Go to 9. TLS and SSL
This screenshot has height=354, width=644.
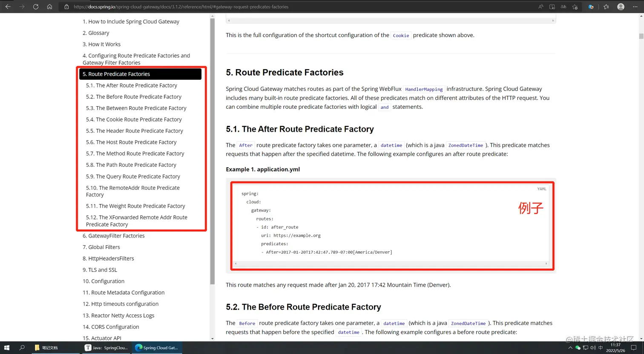[x=100, y=270]
